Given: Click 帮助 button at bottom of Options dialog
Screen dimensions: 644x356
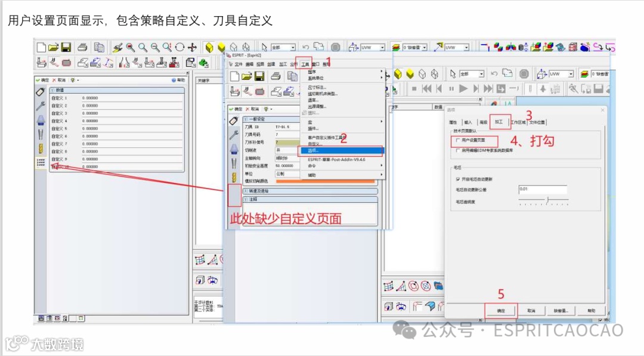Looking at the screenshot, I should 591,311.
